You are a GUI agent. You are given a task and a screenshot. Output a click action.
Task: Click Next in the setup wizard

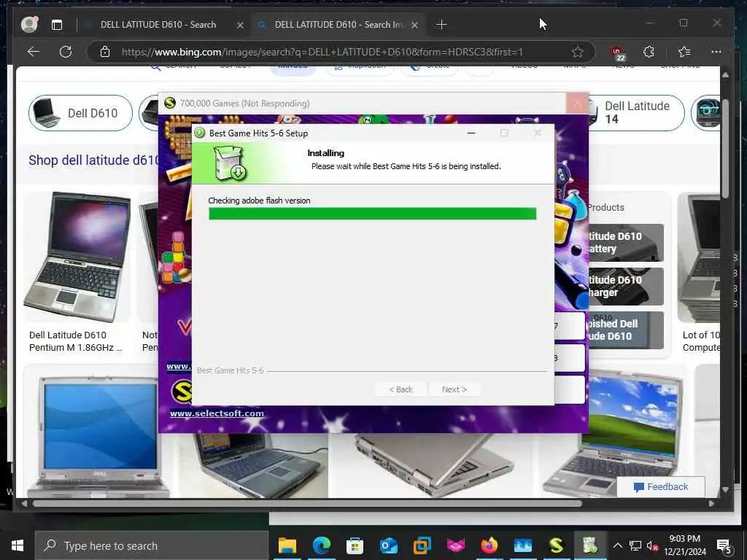point(454,389)
